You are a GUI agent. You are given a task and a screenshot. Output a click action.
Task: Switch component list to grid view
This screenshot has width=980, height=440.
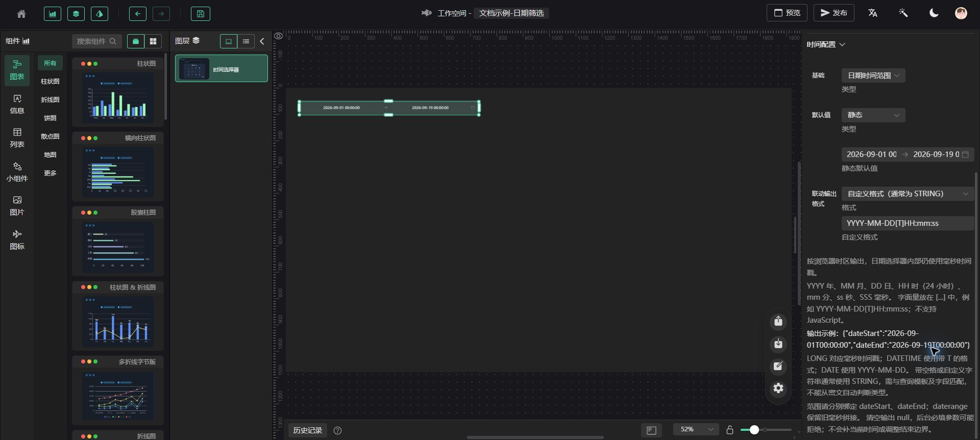pos(153,41)
